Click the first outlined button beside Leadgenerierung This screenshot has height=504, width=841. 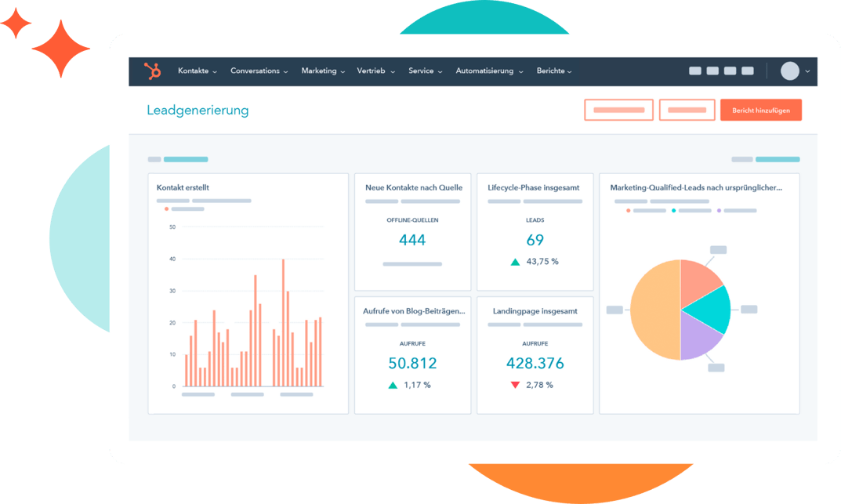(618, 111)
